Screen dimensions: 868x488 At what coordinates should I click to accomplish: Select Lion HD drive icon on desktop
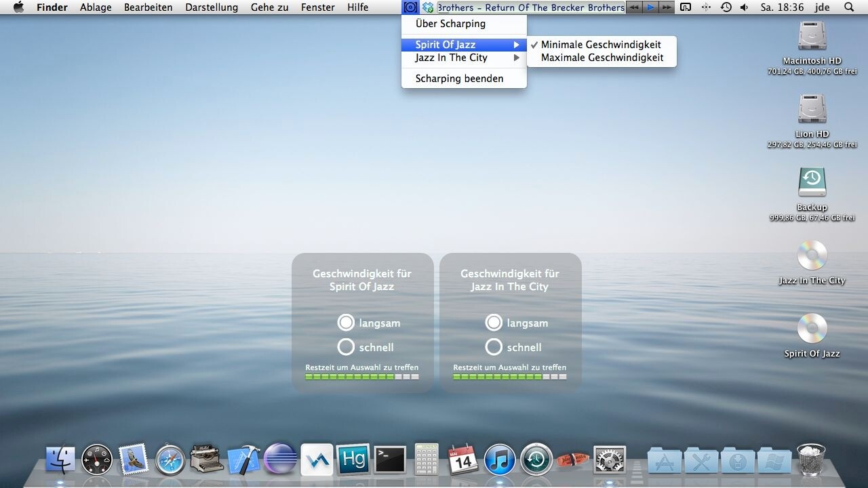pyautogui.click(x=812, y=109)
